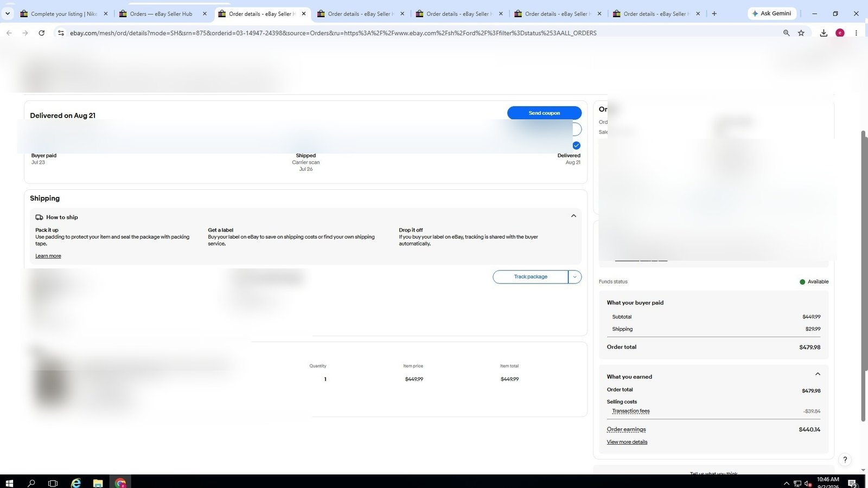Open File Explorer from the taskbar
The image size is (868, 488).
(98, 482)
